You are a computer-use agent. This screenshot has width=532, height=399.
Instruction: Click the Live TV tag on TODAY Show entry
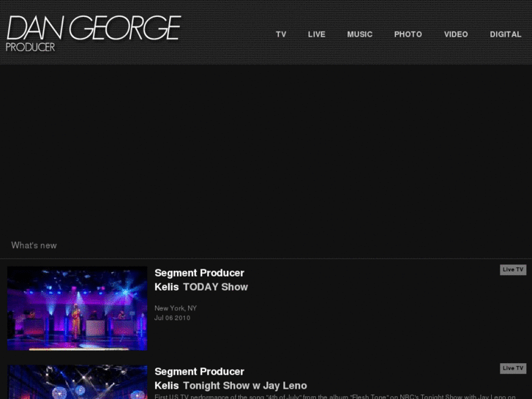click(513, 269)
